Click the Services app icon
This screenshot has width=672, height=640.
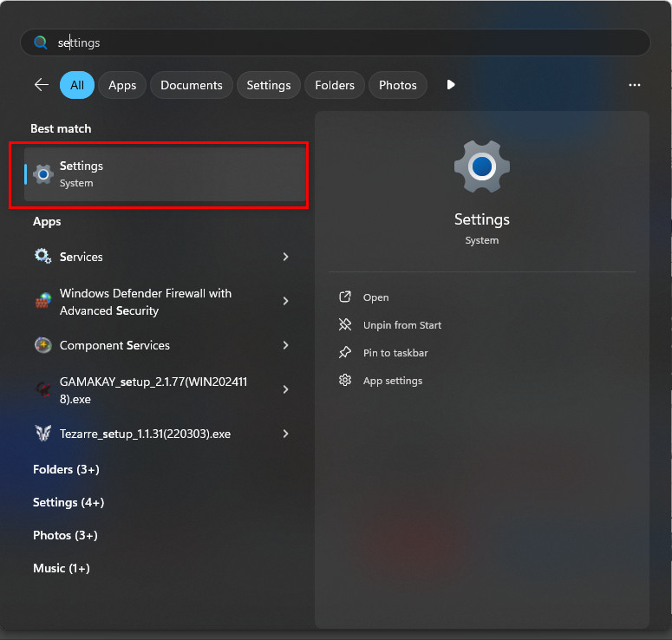pyautogui.click(x=42, y=257)
